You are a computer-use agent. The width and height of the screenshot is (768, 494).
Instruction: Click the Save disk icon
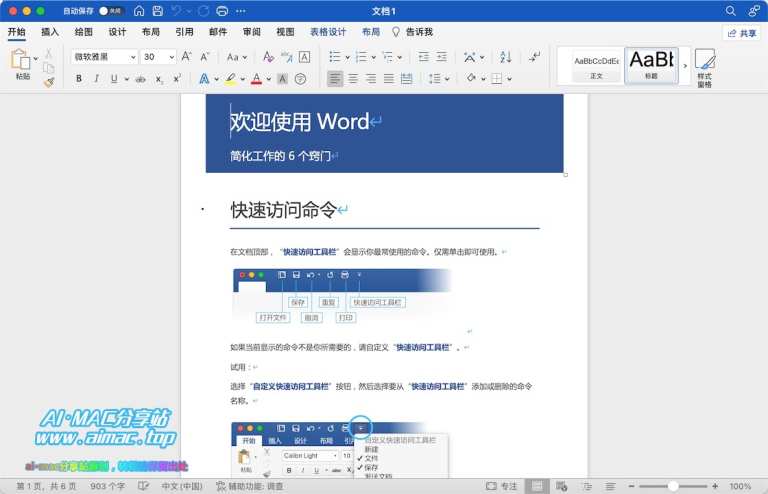click(158, 11)
